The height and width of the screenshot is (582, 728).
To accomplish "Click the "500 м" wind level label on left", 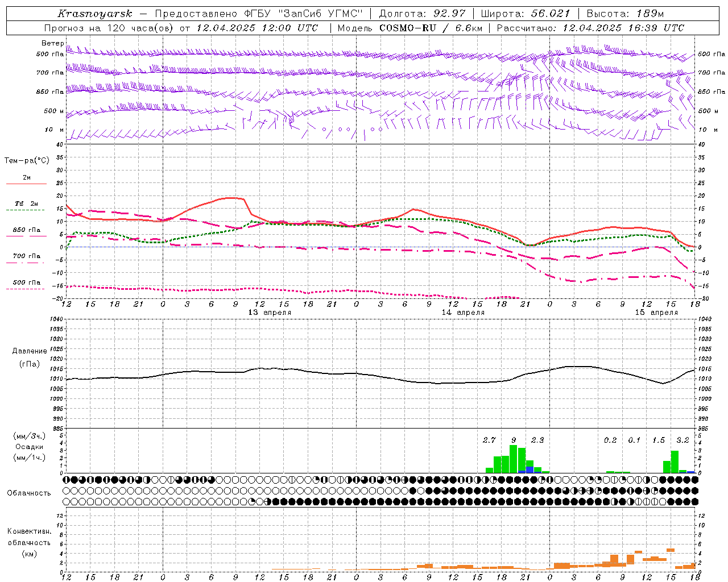I will (x=54, y=111).
